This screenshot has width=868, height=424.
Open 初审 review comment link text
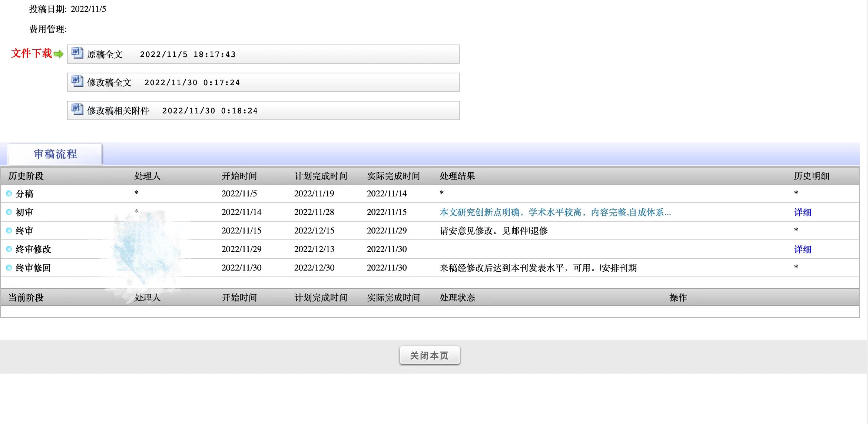click(555, 212)
